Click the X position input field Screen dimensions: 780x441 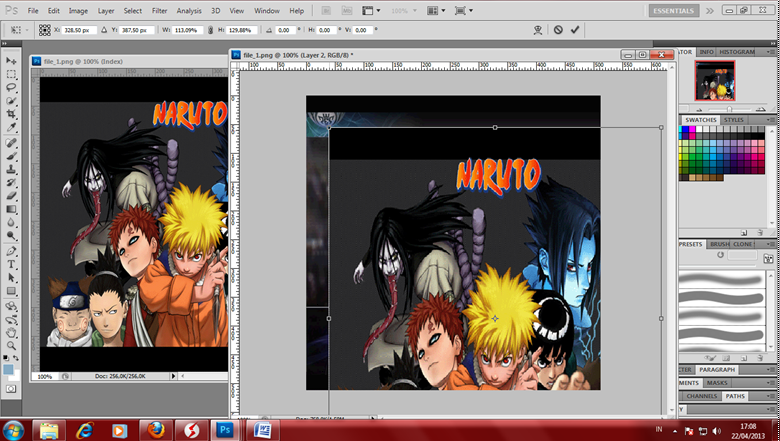coord(78,30)
